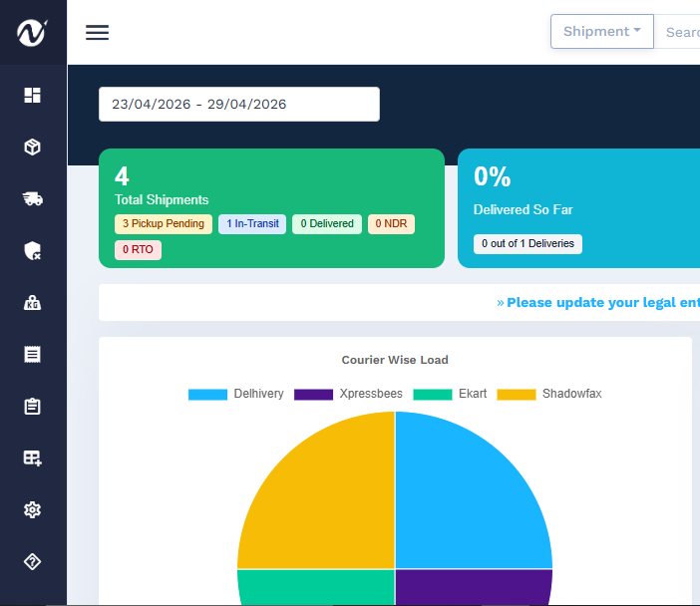Click the 0 NDR badge
Viewport: 700px width, 606px height.
click(x=391, y=224)
